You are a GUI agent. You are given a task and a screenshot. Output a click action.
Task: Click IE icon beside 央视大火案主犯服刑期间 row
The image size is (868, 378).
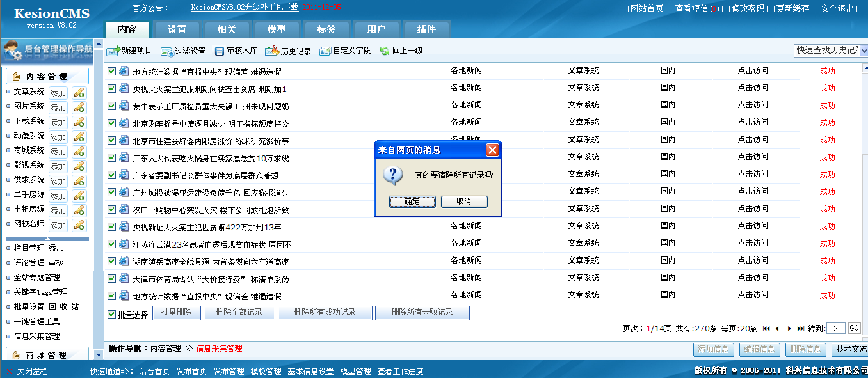(124, 89)
